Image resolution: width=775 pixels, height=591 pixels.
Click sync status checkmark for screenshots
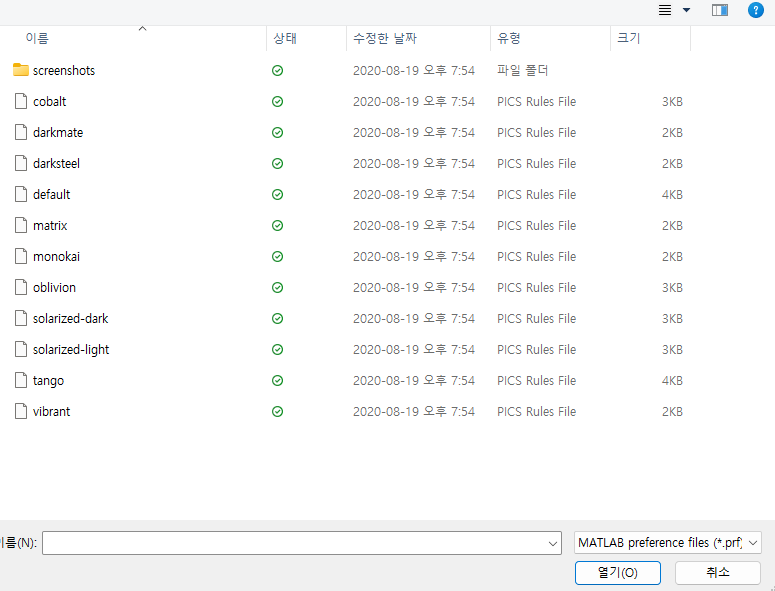[x=278, y=71]
